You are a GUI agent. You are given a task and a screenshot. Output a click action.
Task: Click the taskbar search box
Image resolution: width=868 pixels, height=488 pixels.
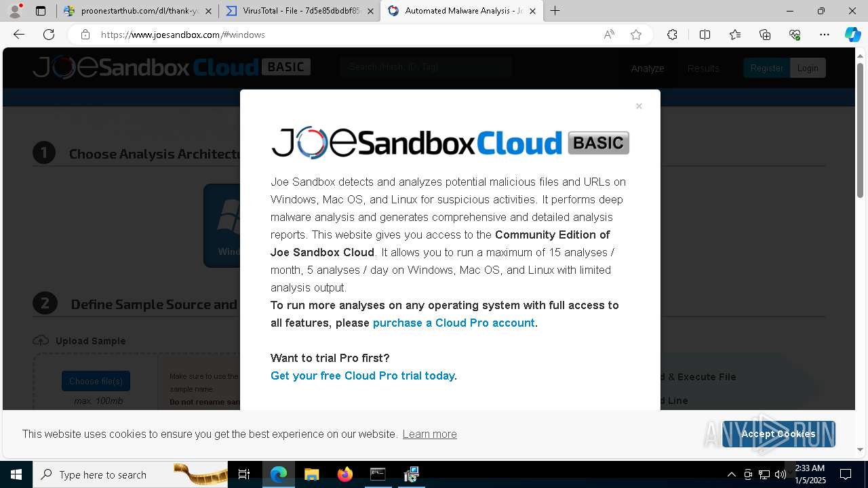pyautogui.click(x=130, y=474)
